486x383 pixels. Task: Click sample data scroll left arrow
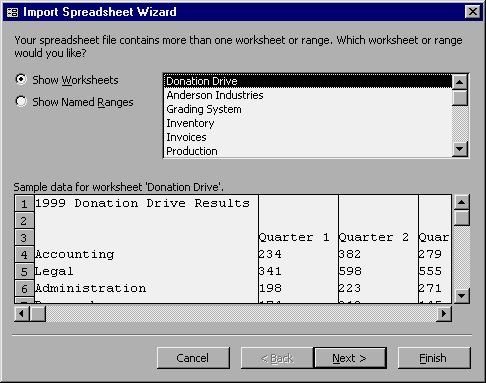click(22, 314)
